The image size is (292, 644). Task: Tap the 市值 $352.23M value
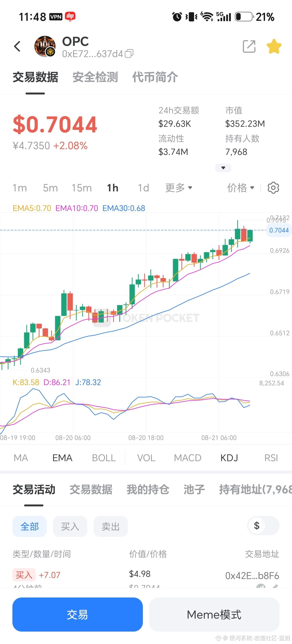245,124
